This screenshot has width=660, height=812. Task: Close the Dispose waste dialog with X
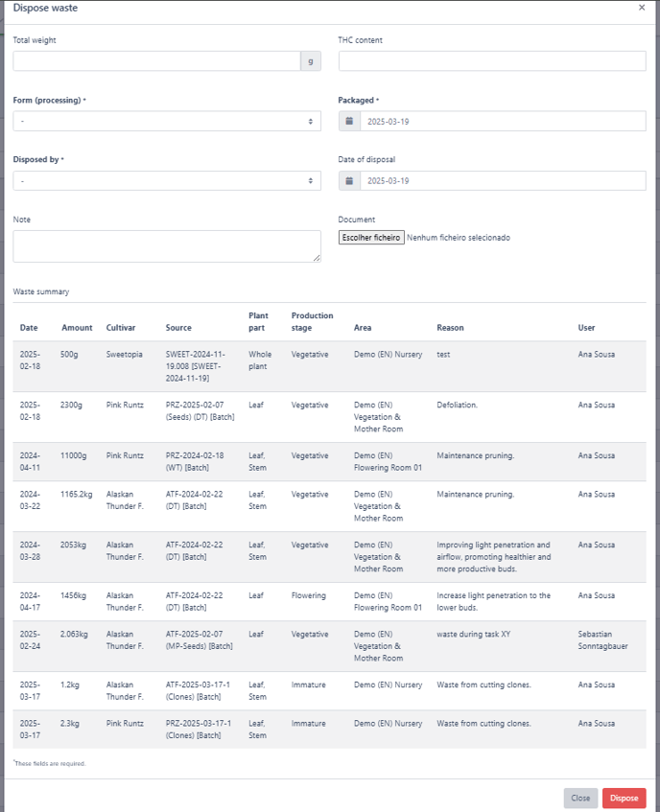(x=642, y=8)
